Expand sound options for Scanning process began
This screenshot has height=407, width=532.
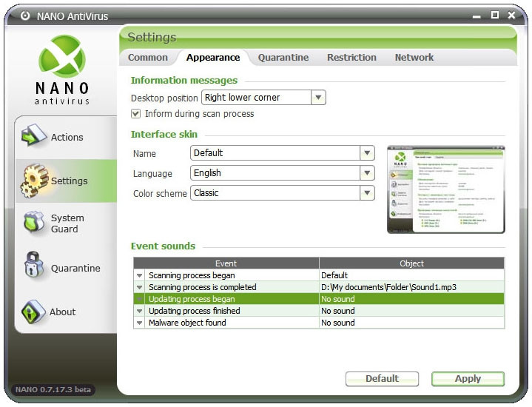[x=139, y=275]
